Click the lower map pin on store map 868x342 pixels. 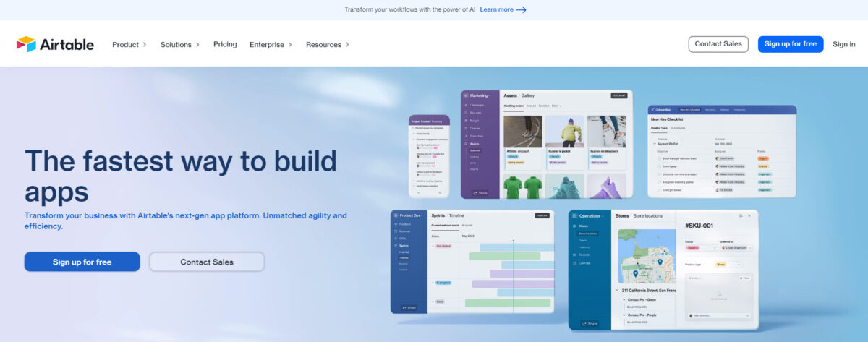click(x=636, y=274)
